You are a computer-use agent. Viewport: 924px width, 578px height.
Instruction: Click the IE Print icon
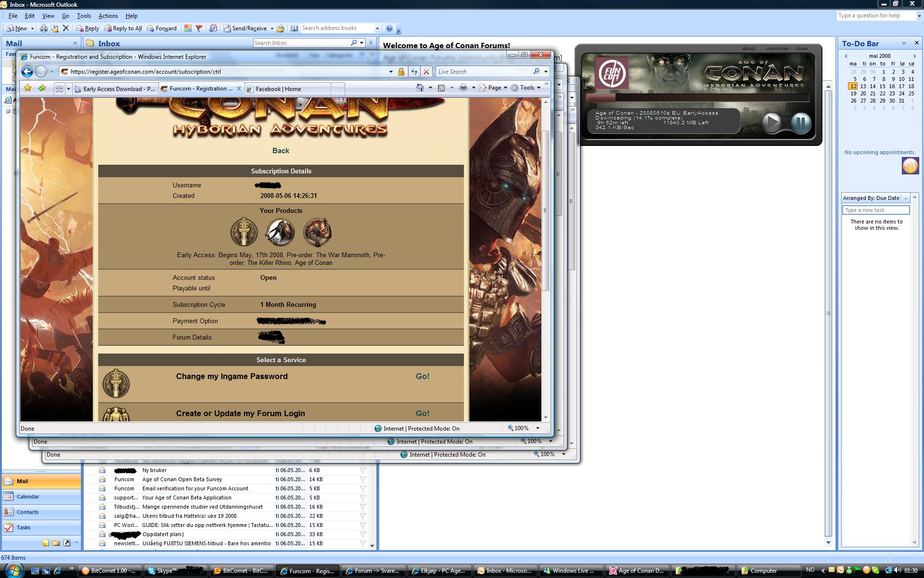click(463, 88)
